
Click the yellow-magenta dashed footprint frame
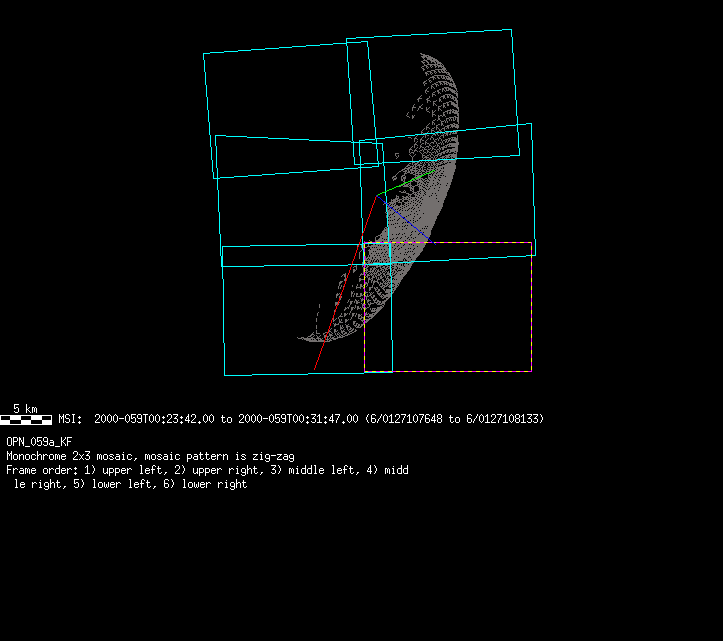448,307
